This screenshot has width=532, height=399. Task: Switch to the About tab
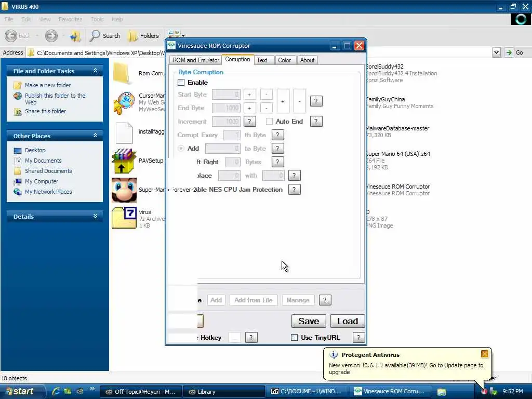click(x=307, y=60)
